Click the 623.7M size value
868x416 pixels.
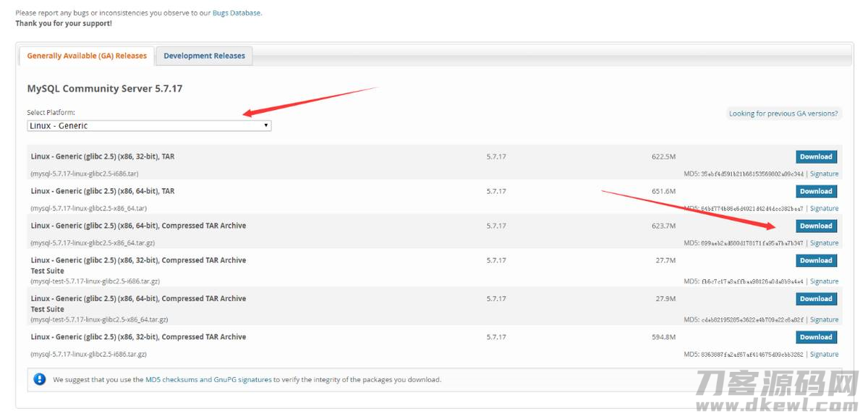663,226
